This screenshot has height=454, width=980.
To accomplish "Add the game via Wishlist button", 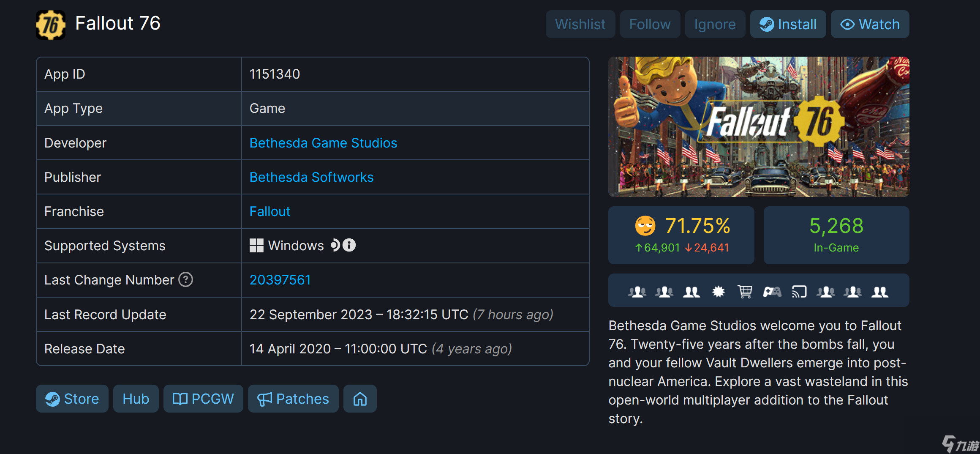I will pos(580,24).
